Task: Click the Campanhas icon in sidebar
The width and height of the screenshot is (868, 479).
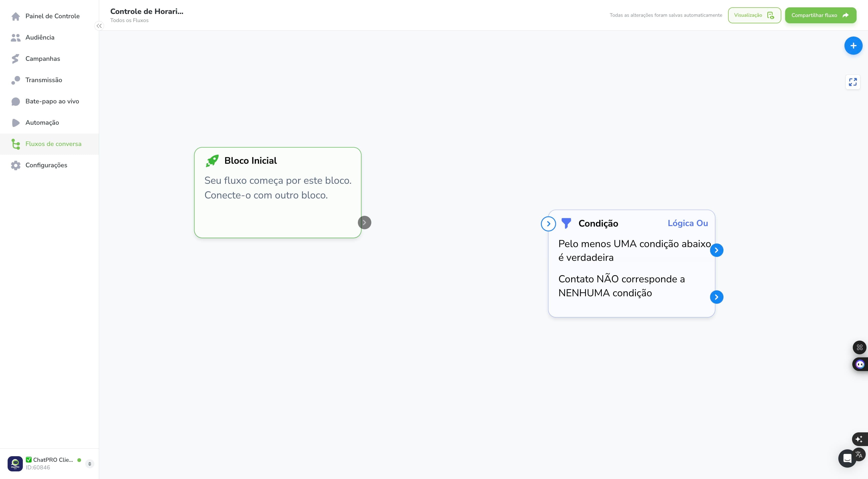Action: [15, 59]
